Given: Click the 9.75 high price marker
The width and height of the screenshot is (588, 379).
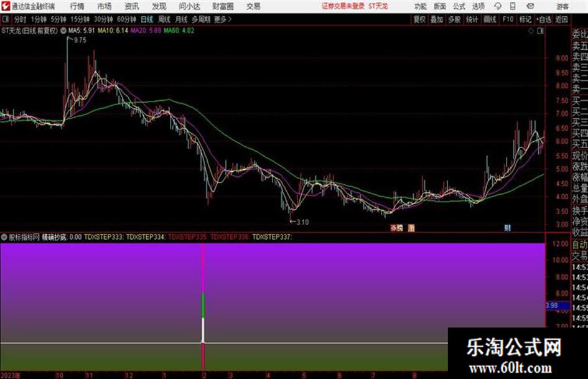Looking at the screenshot, I should (x=80, y=40).
